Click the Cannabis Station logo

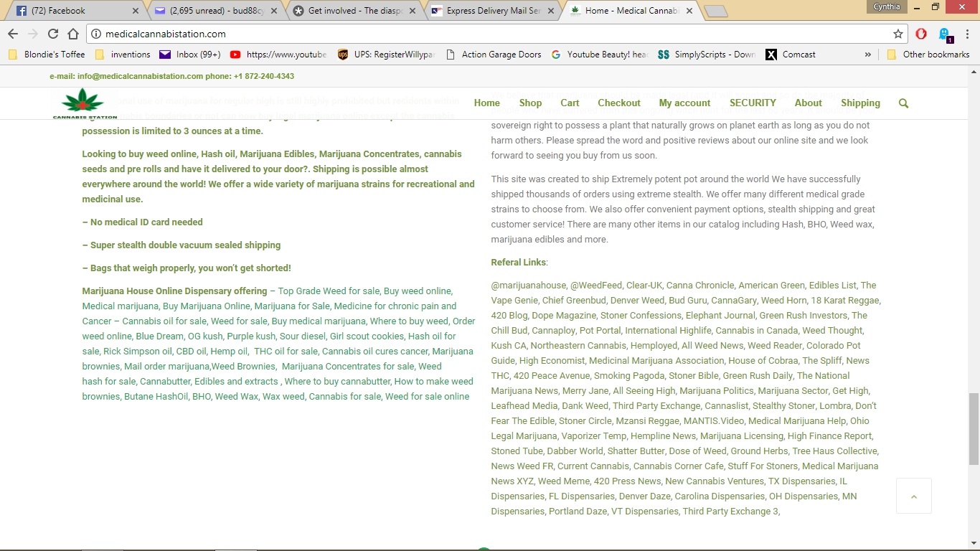tap(84, 105)
